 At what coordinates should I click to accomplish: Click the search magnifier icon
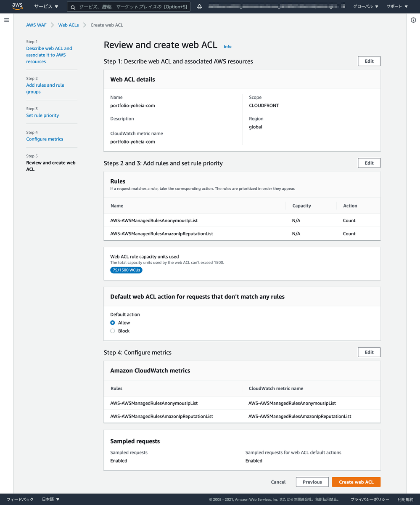tap(72, 6)
